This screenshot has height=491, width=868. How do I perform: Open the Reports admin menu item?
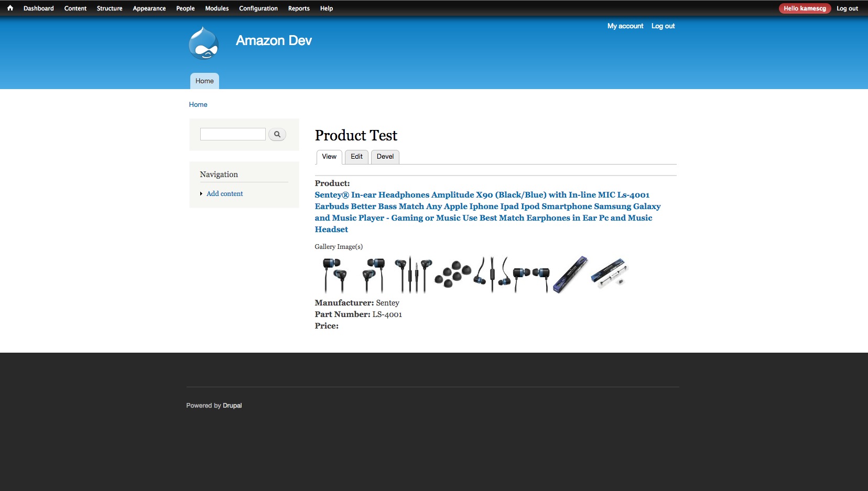(x=299, y=8)
